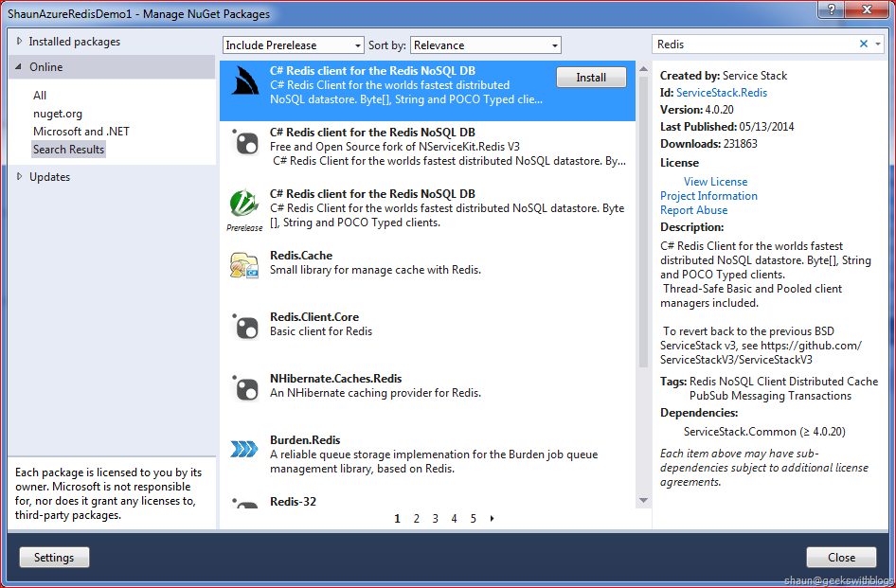Select the Burden.Redis package title

coord(305,440)
